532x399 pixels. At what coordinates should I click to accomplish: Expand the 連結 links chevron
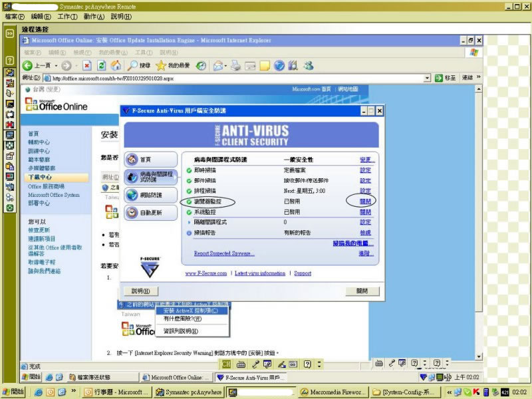coord(478,77)
